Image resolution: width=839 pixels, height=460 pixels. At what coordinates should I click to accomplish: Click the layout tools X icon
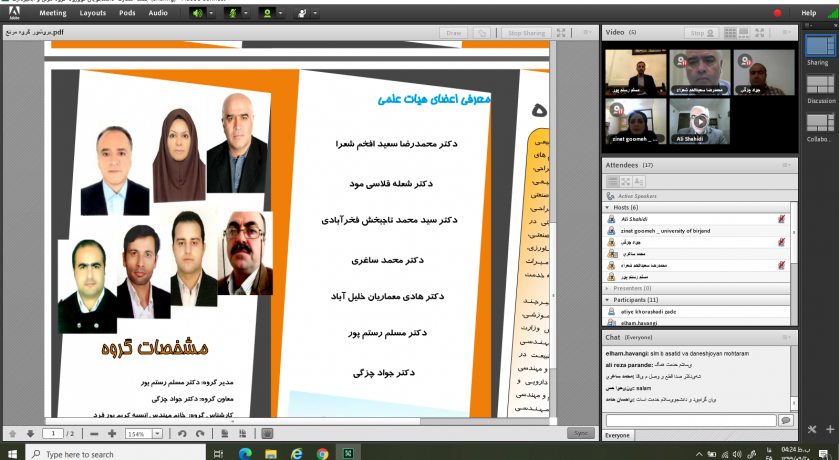coord(812,429)
